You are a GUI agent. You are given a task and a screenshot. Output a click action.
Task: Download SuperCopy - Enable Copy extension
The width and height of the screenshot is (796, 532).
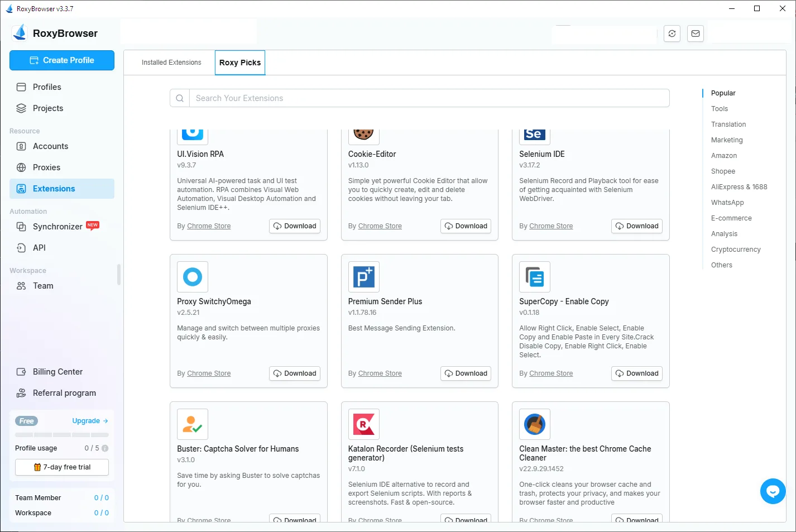coord(637,373)
